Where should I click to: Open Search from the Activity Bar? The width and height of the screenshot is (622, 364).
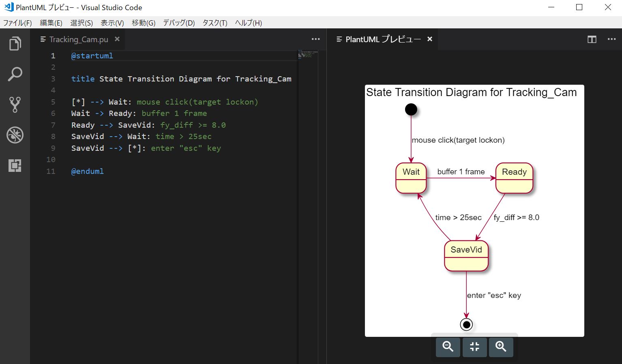tap(15, 74)
